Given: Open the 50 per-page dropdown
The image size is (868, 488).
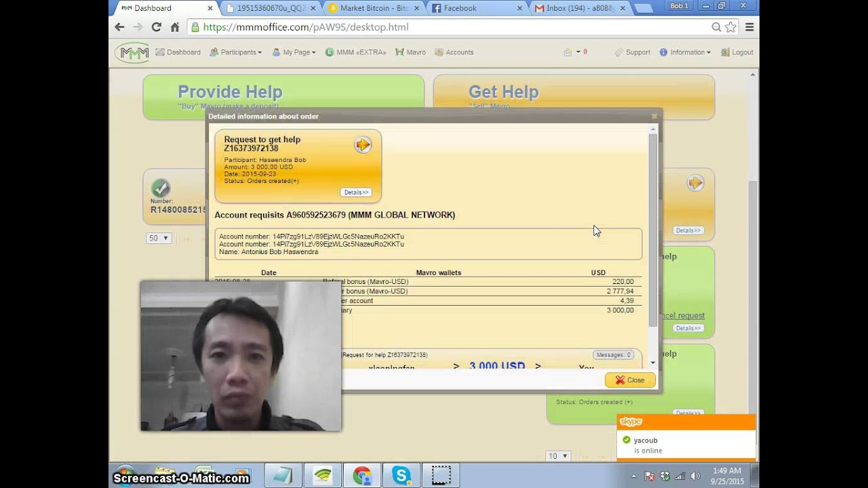Looking at the screenshot, I should pyautogui.click(x=158, y=238).
